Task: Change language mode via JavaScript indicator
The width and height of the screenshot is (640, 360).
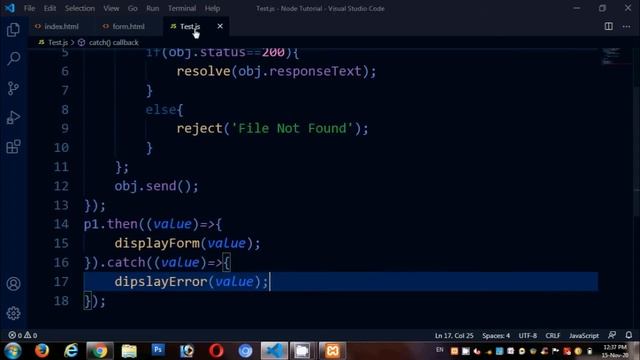Action: click(x=584, y=336)
